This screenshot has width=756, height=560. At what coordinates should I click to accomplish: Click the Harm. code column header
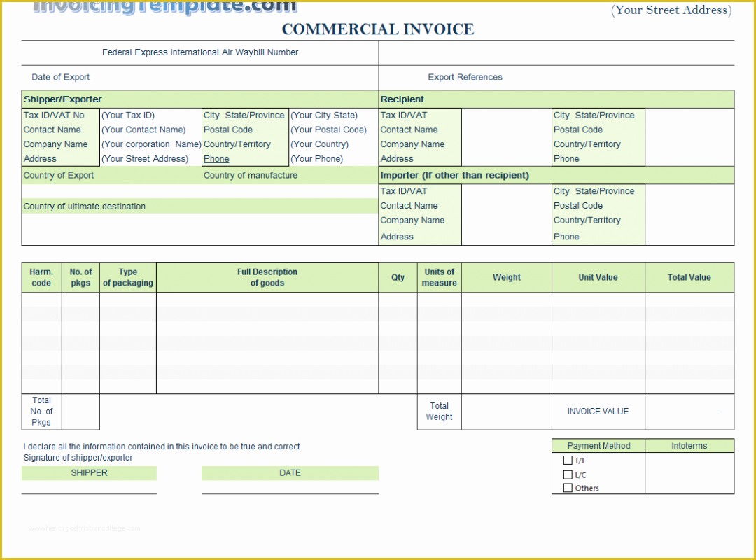(x=41, y=277)
